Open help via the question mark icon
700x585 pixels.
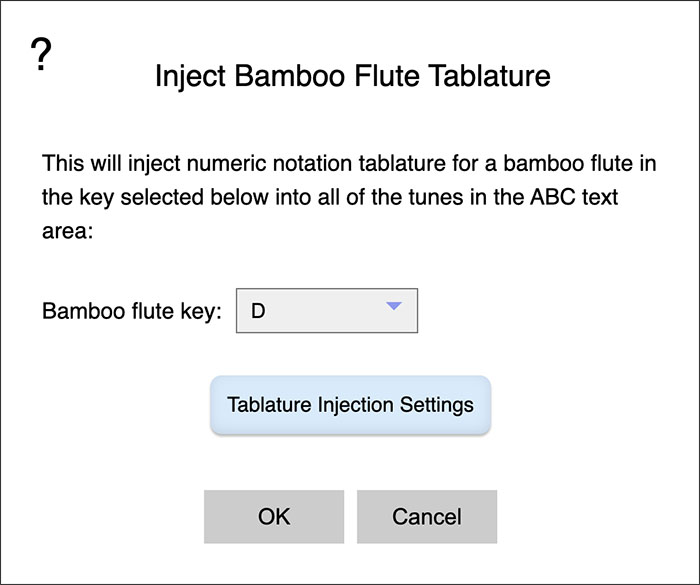click(x=41, y=54)
